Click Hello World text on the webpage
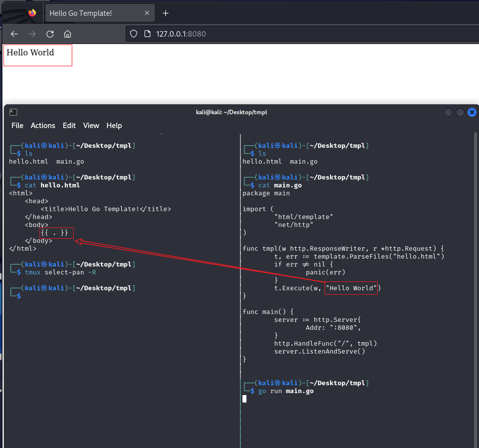The height and width of the screenshot is (448, 479). coord(30,52)
